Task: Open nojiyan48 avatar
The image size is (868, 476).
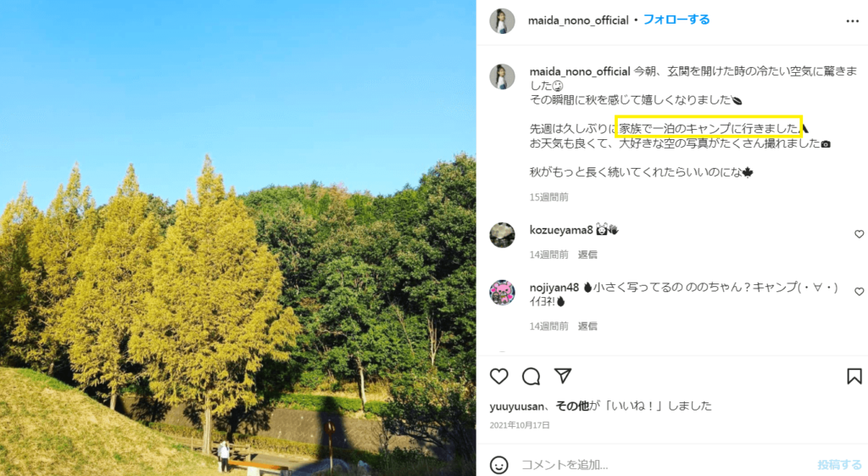Action: (502, 293)
